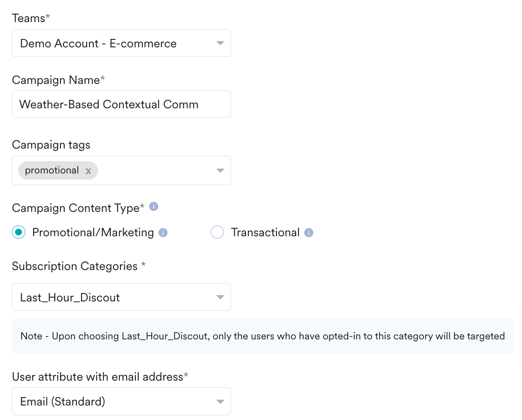This screenshot has height=420, width=522.
Task: Click the Subscription Categories dropdown arrow
Action: (x=220, y=297)
